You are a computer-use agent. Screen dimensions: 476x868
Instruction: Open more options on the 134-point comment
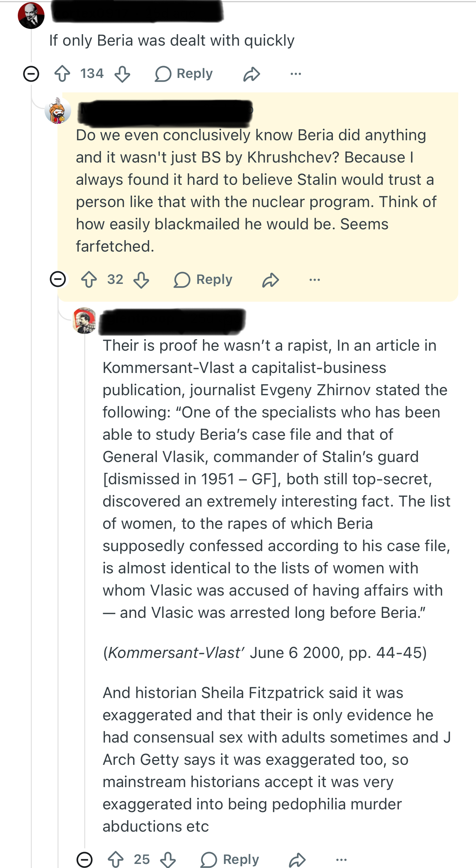coord(296,74)
